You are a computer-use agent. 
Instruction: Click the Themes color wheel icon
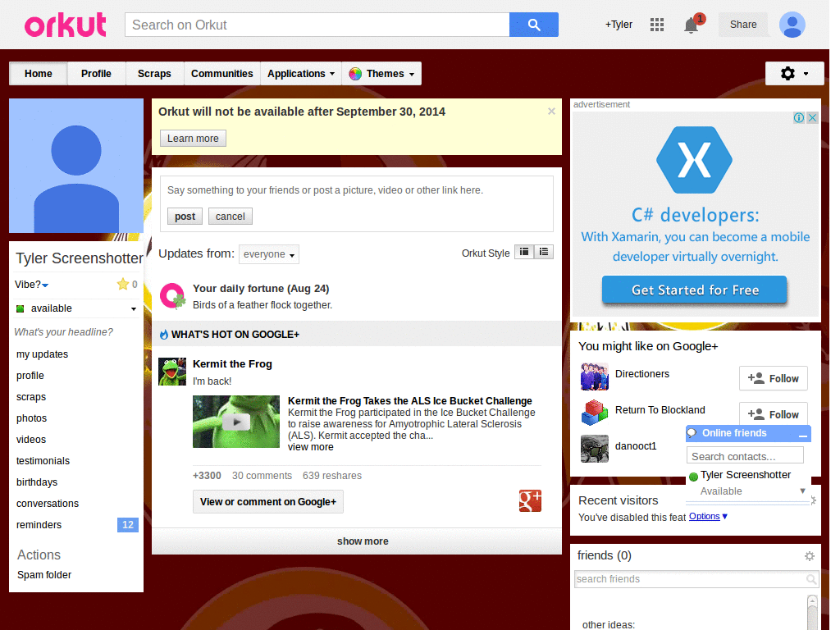[x=355, y=74]
